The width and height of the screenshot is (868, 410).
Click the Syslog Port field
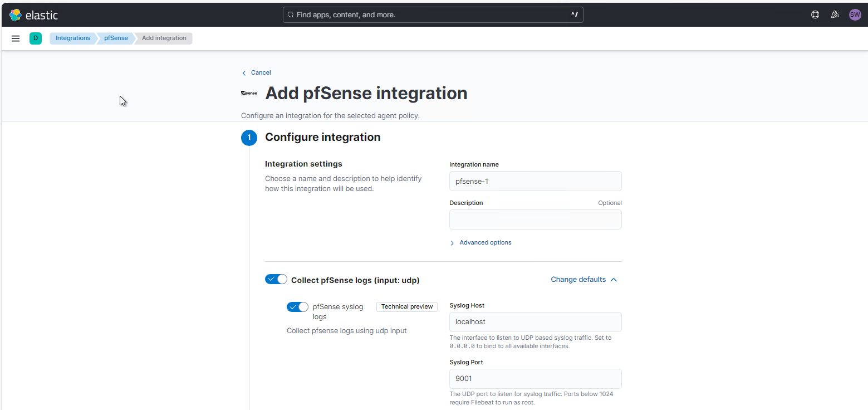[x=536, y=379]
